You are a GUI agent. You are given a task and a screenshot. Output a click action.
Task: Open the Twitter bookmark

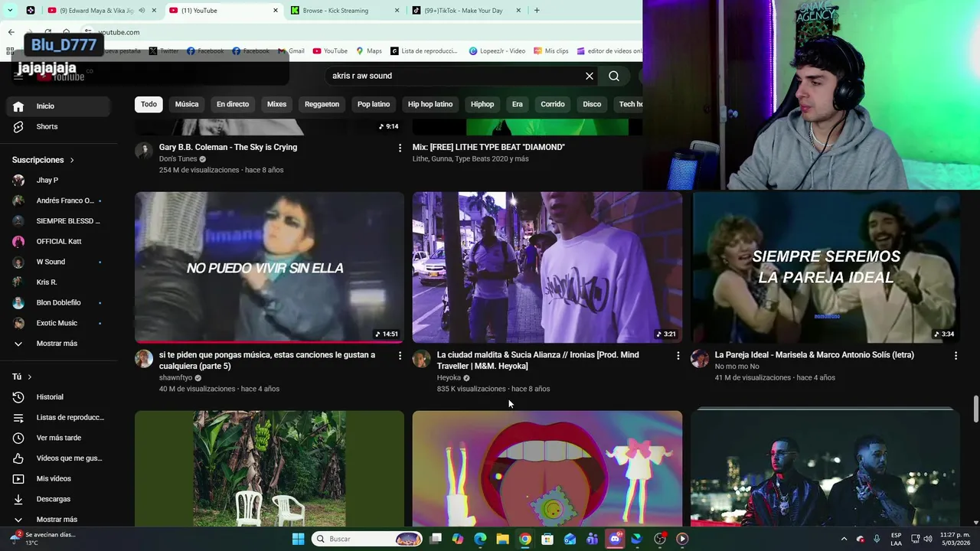tap(164, 51)
